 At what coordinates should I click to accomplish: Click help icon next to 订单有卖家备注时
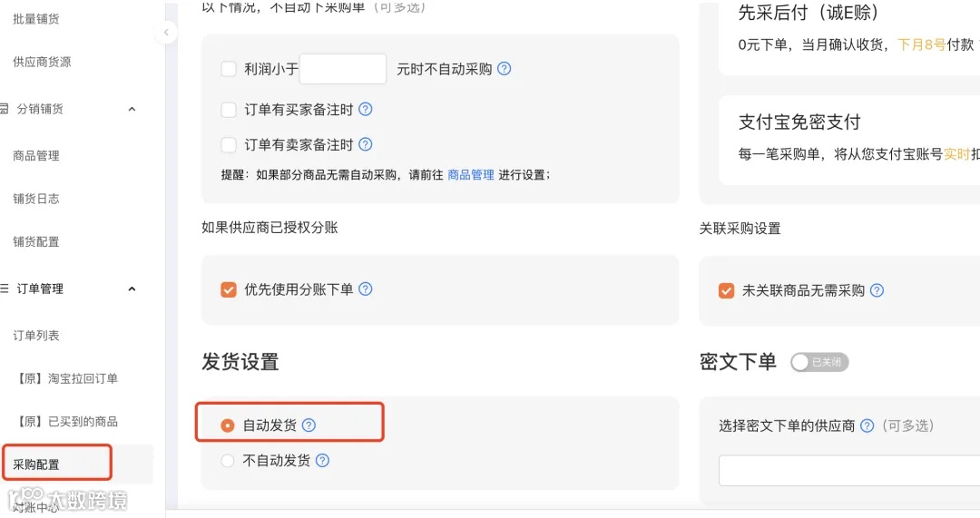pos(366,144)
